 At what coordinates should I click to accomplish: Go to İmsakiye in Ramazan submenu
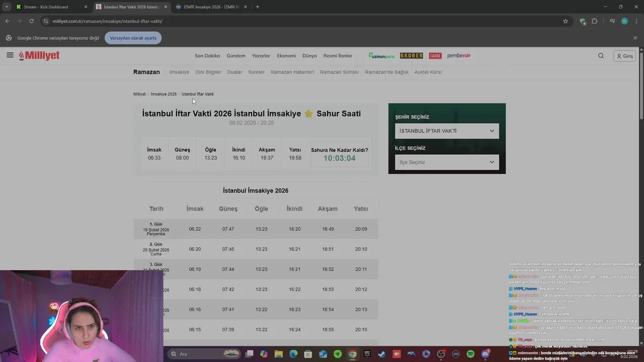coord(179,72)
